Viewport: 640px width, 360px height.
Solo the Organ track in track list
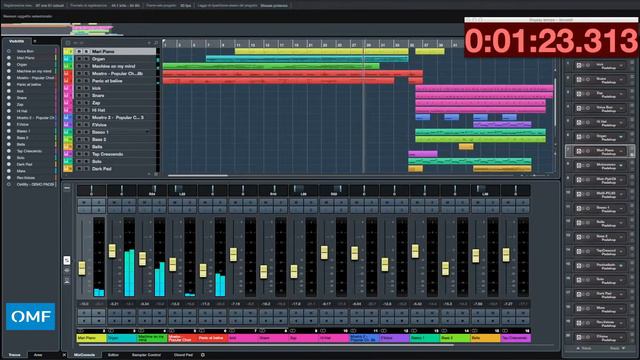point(86,59)
